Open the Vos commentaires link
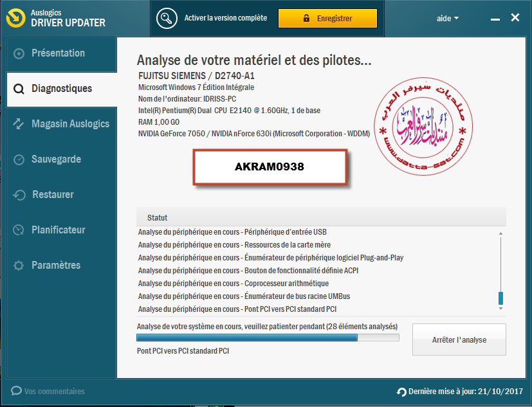This screenshot has height=407, width=532. (x=54, y=392)
